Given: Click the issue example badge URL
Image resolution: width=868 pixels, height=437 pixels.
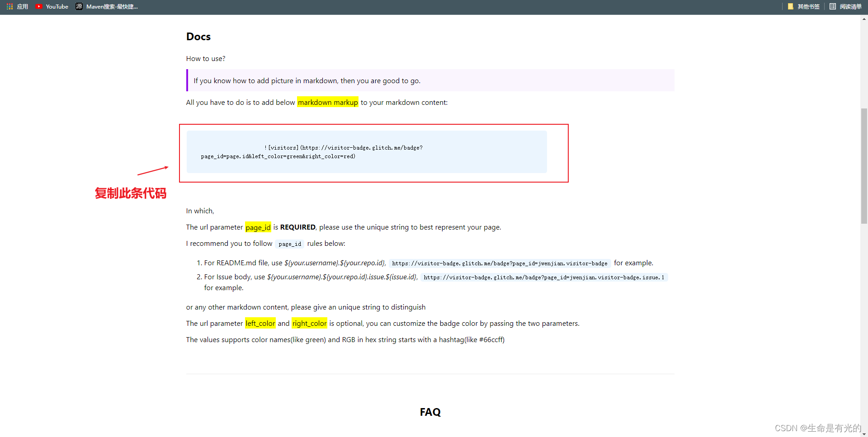Looking at the screenshot, I should point(544,277).
